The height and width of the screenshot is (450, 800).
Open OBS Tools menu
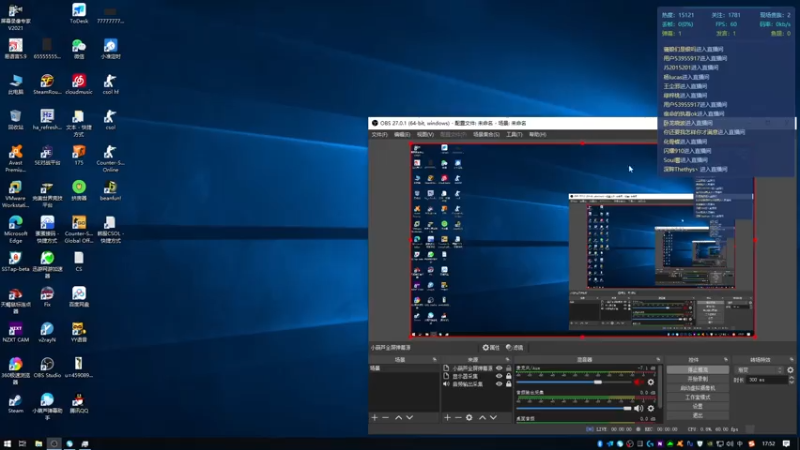tap(514, 135)
